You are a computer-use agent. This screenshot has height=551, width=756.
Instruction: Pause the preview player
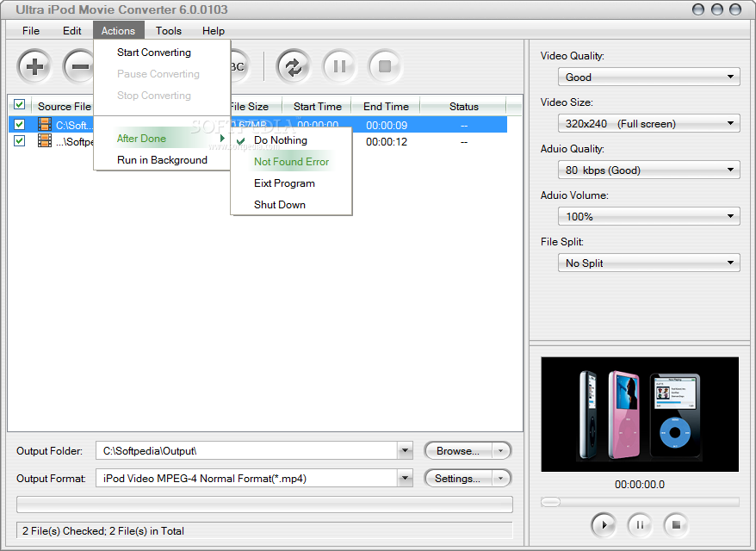click(x=640, y=524)
